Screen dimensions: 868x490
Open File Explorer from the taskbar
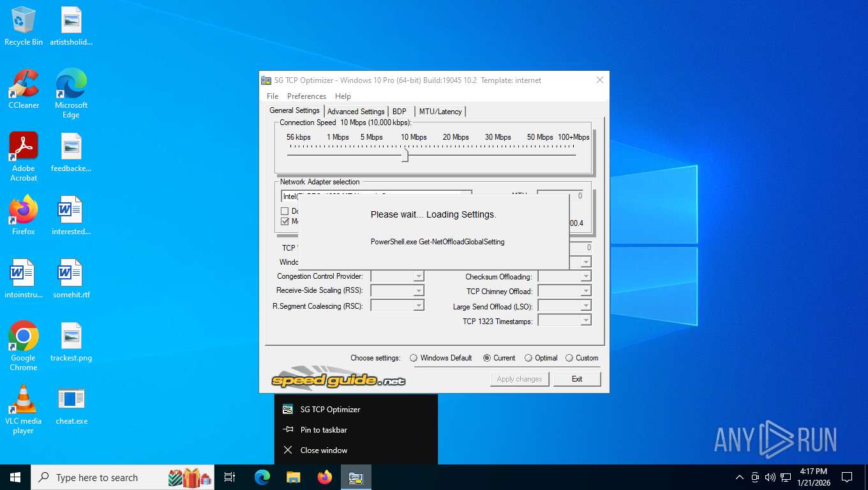294,477
